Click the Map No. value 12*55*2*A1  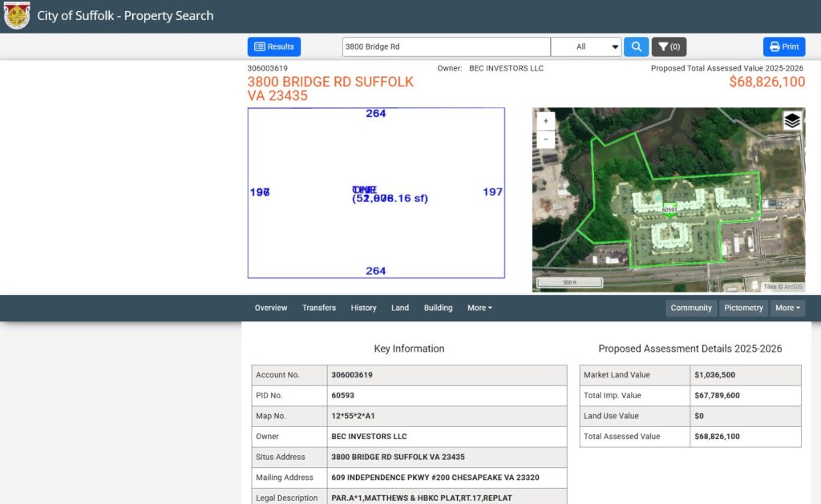pyautogui.click(x=353, y=416)
